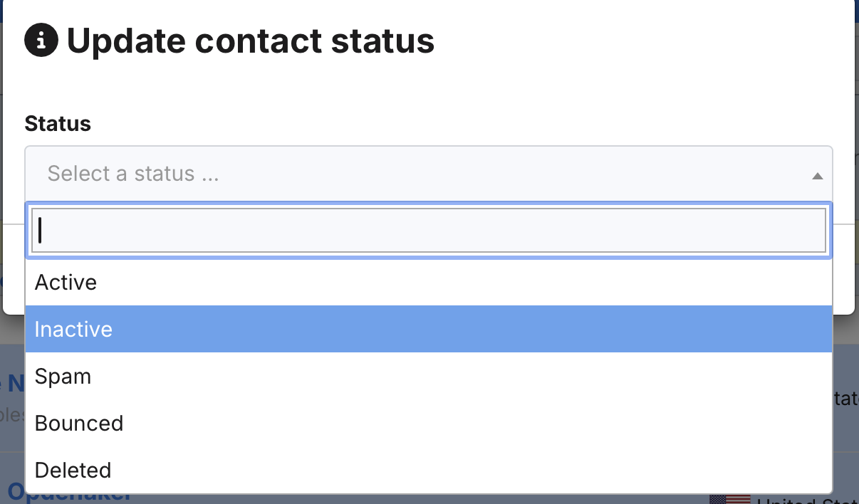Collapse the Status dropdown using its arrow
Viewport: 859px width, 504px height.
coord(818,176)
